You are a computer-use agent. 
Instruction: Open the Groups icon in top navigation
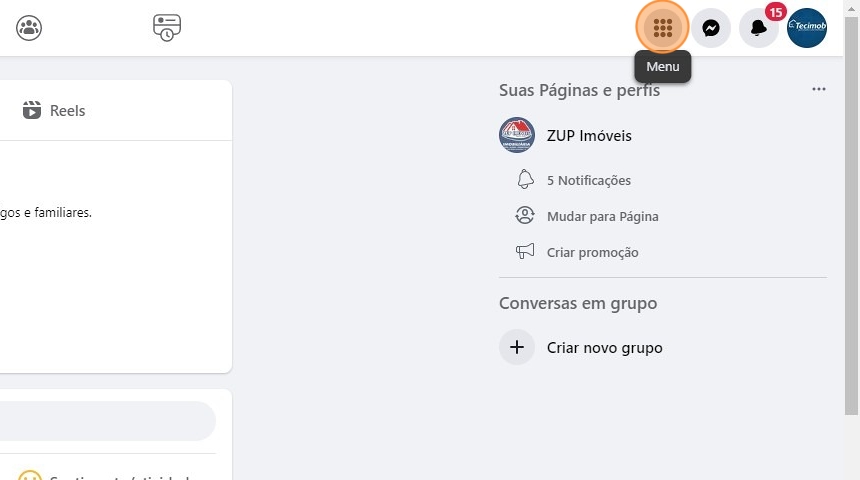(x=29, y=28)
